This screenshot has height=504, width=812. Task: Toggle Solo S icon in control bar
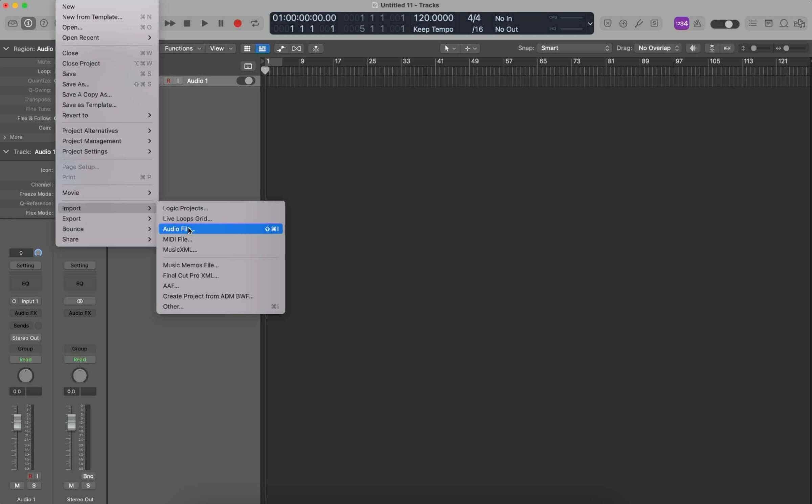[654, 23]
